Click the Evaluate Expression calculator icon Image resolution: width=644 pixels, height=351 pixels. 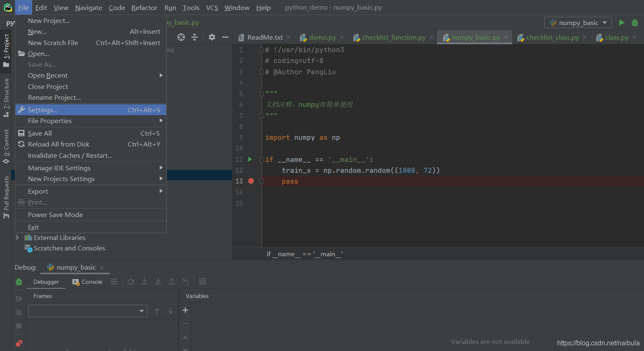(x=202, y=281)
